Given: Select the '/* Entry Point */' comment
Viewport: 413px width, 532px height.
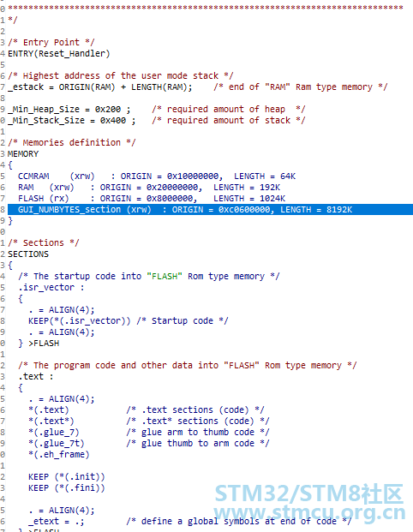Looking at the screenshot, I should click(x=51, y=43).
